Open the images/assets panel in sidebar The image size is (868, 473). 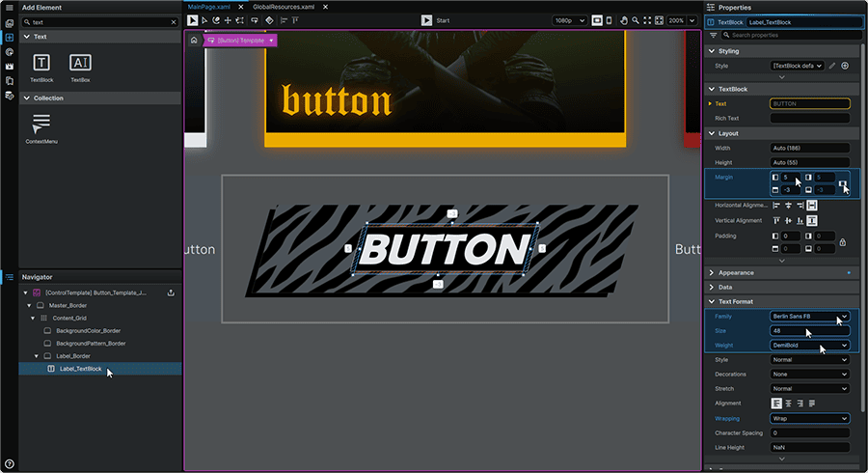click(x=9, y=23)
